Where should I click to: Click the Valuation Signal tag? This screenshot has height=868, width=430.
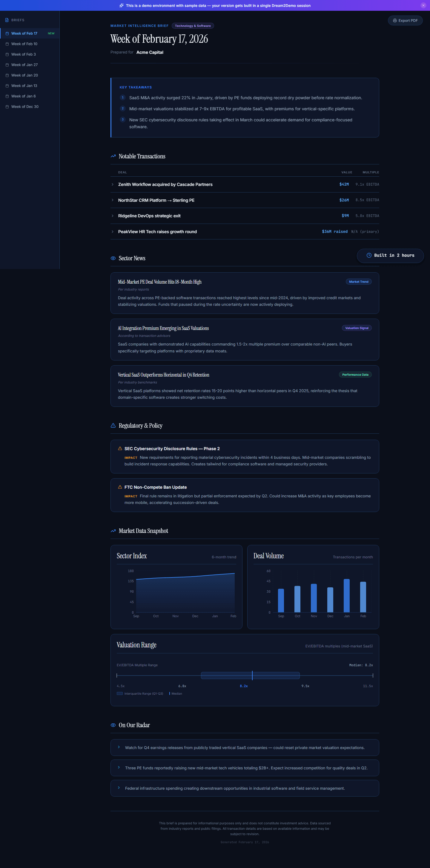tap(357, 328)
